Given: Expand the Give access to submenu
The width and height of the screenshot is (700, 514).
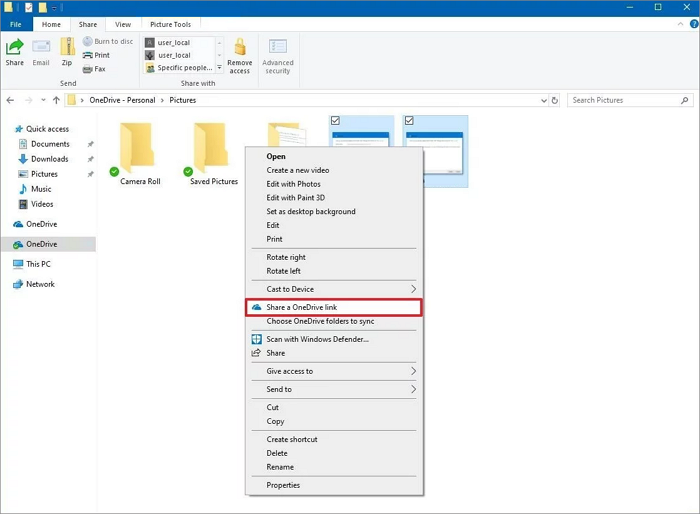Looking at the screenshot, I should pyautogui.click(x=414, y=371).
